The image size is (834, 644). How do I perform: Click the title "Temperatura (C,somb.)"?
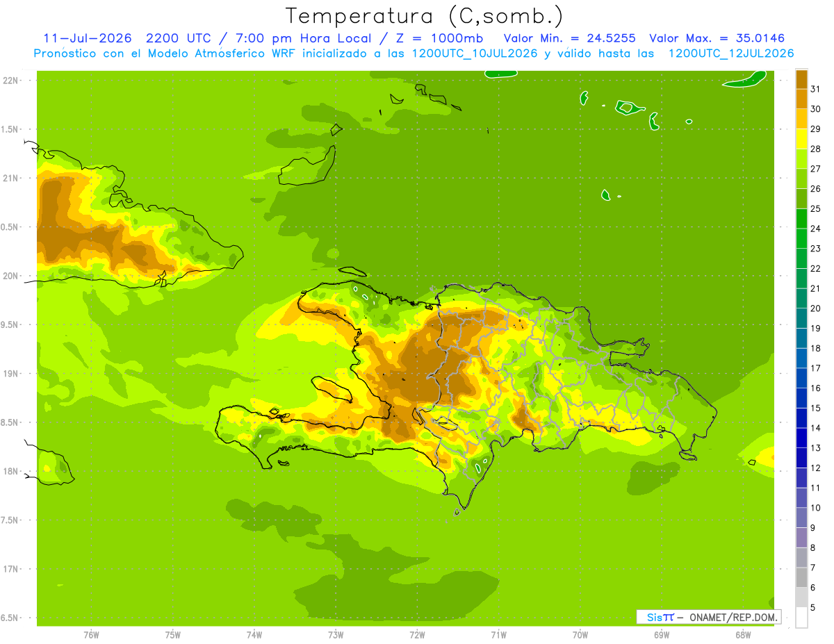point(425,16)
